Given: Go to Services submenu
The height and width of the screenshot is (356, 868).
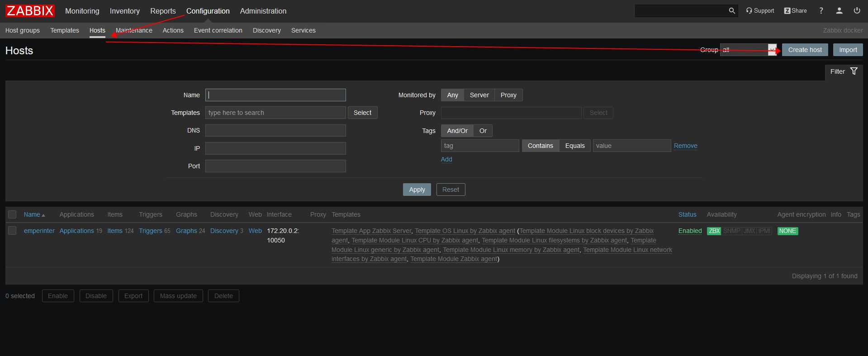Looking at the screenshot, I should point(304,30).
